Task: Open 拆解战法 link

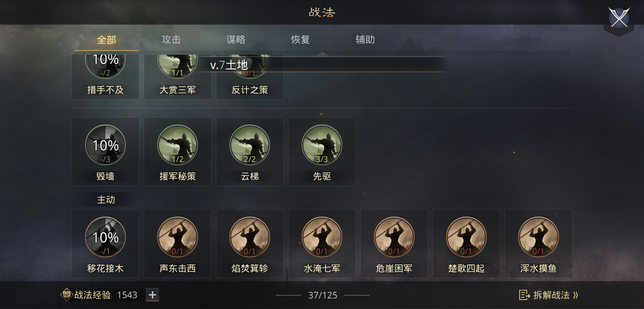Action: 549,295
